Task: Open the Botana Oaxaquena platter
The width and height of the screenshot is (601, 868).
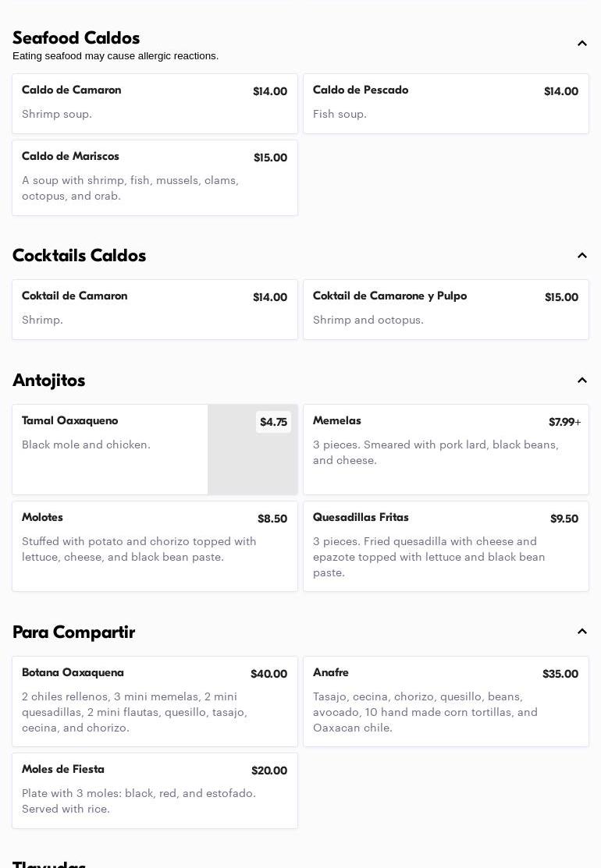Action: coord(155,701)
